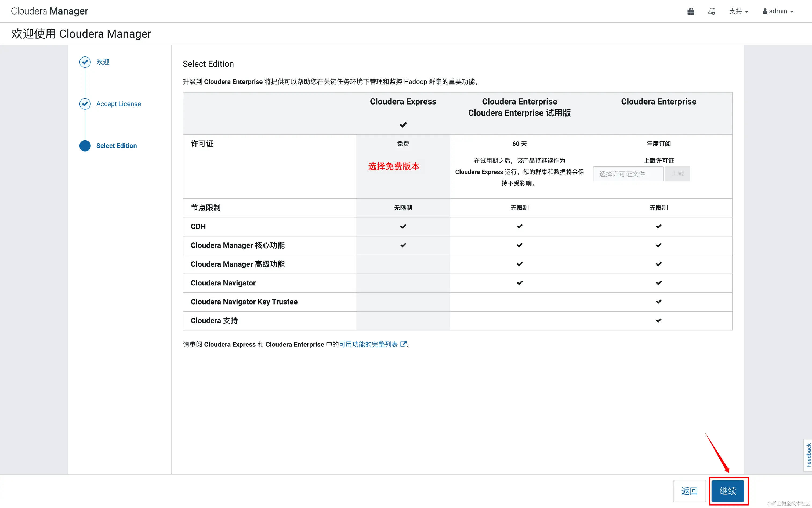Choose the Cloudera Express edition column
The height and width of the screenshot is (508, 812).
403,102
